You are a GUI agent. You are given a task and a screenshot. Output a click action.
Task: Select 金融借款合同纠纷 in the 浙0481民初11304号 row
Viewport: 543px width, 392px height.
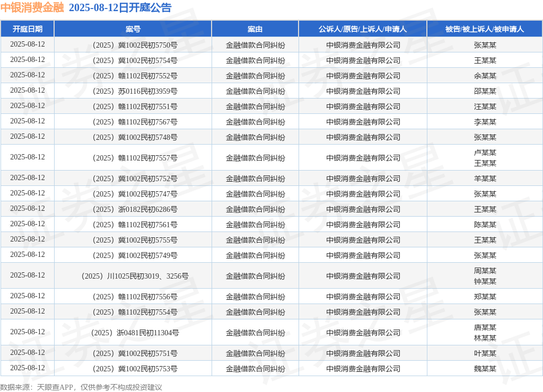coord(255,333)
